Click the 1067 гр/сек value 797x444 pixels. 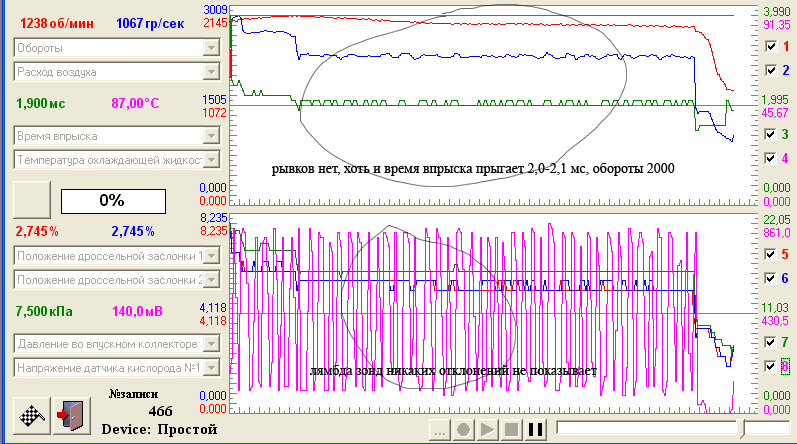point(150,23)
